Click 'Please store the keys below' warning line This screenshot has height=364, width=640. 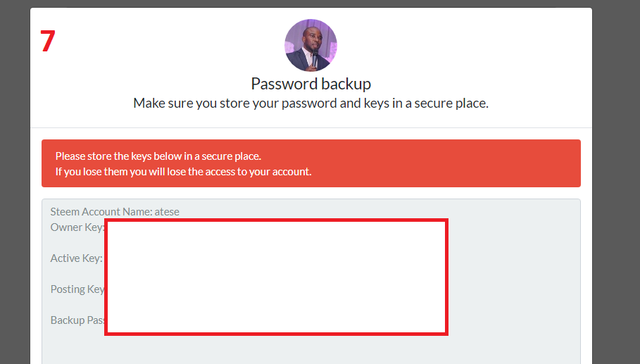click(x=158, y=156)
